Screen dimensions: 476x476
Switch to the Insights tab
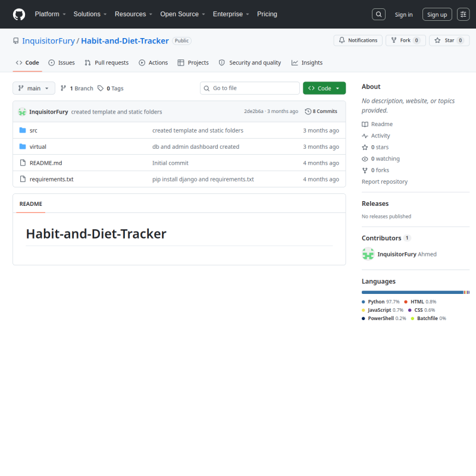pyautogui.click(x=307, y=63)
